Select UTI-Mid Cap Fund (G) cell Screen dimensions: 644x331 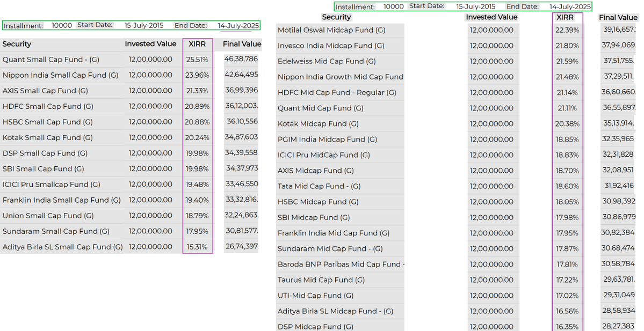(x=315, y=295)
